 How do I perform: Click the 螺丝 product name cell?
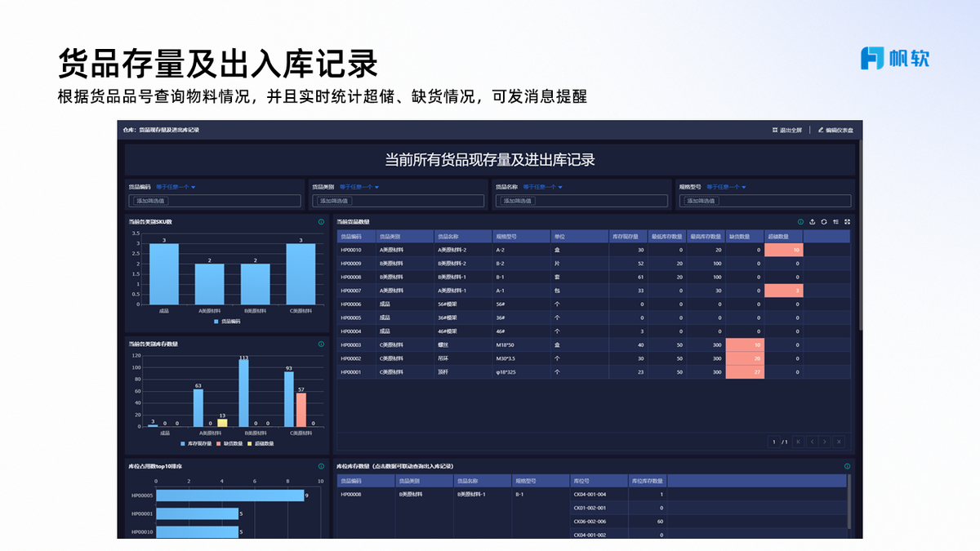click(x=462, y=344)
